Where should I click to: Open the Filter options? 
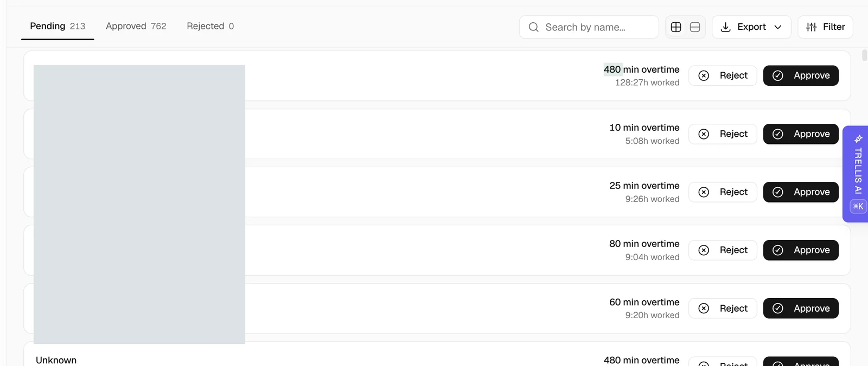point(825,27)
